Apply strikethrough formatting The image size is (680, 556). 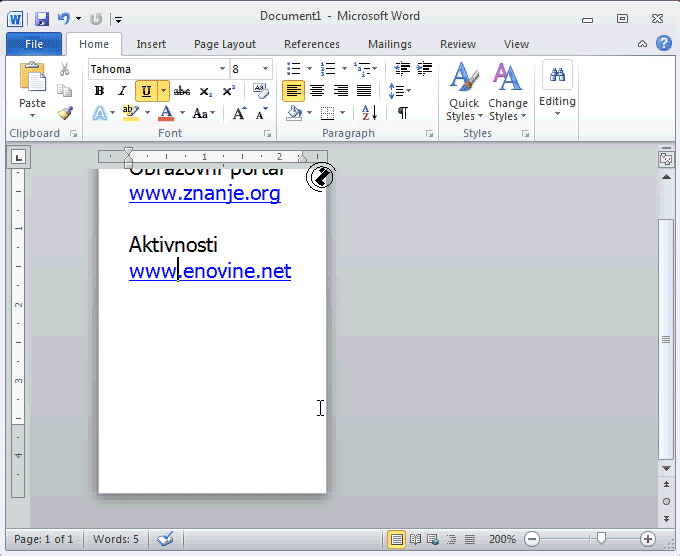coord(181,91)
